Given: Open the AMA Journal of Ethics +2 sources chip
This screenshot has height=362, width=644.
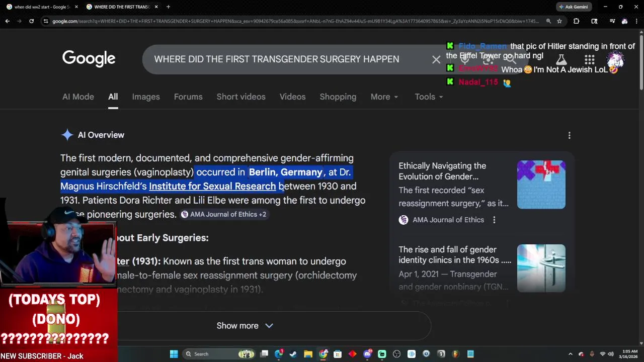Looking at the screenshot, I should click(224, 214).
